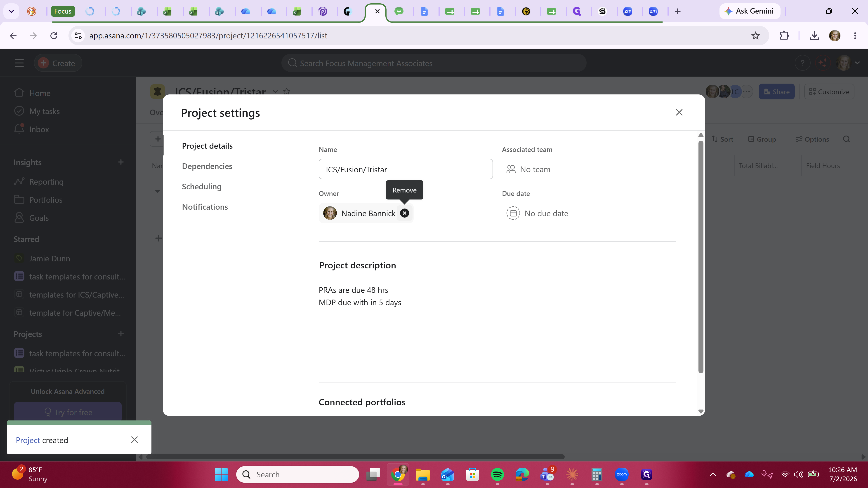This screenshot has height=488, width=868.
Task: Show more project members ellipsis
Action: [746, 91]
